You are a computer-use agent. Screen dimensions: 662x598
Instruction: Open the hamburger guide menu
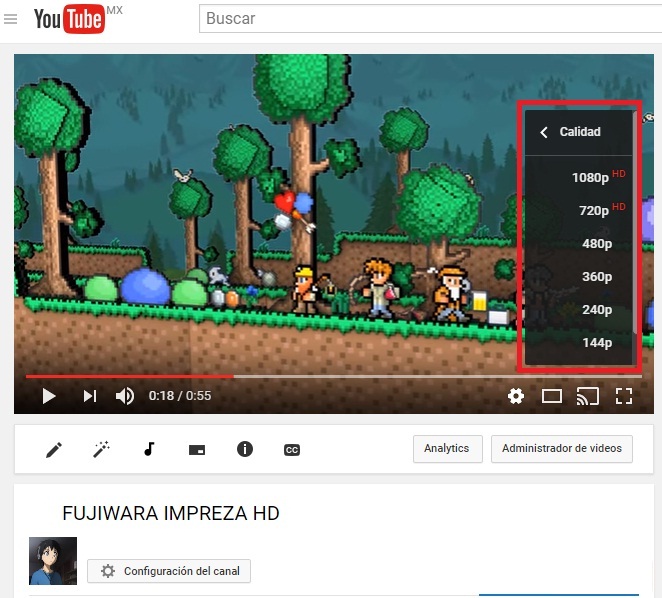pos(11,19)
